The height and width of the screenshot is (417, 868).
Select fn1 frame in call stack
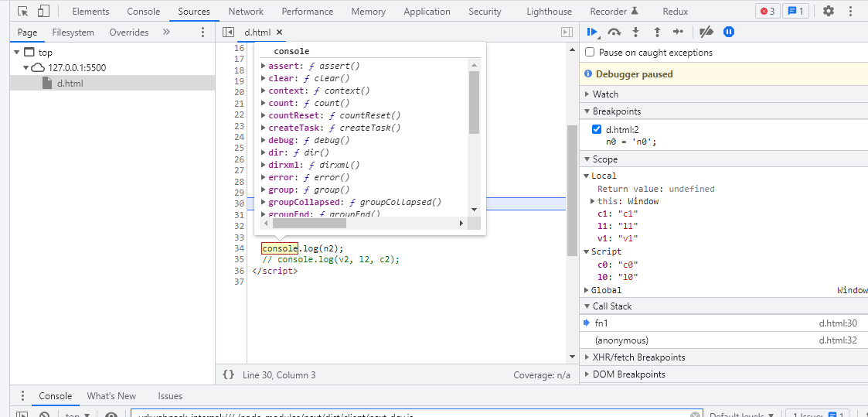(723, 323)
